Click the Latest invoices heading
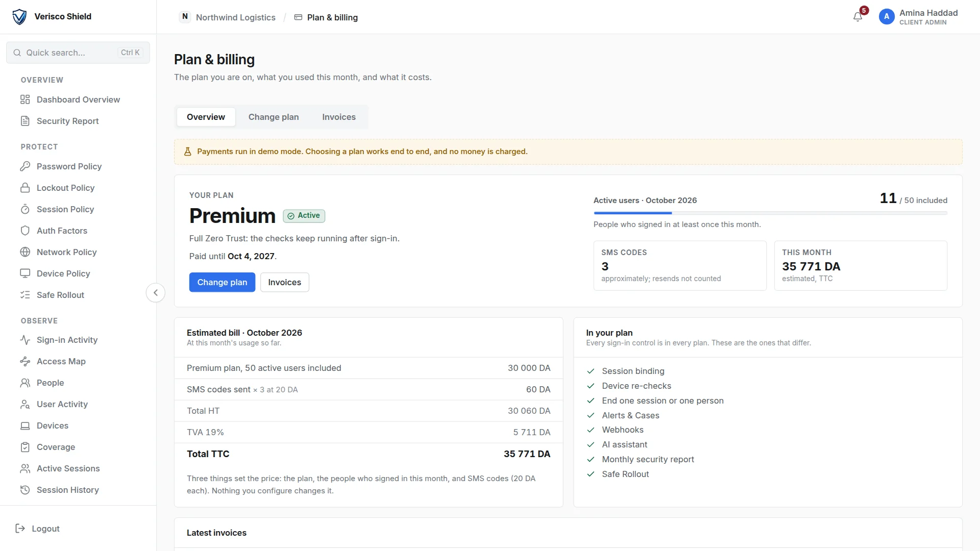Screen dimensions: 980x551 click(216, 533)
